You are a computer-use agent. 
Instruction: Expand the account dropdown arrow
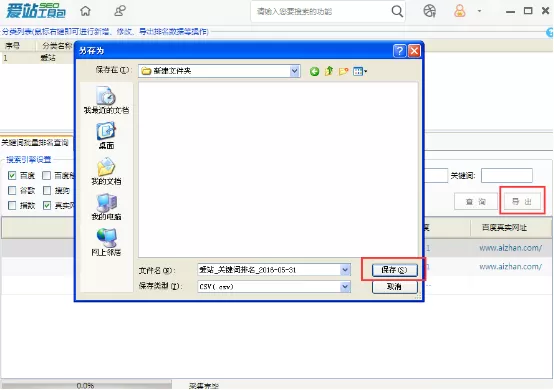click(479, 11)
